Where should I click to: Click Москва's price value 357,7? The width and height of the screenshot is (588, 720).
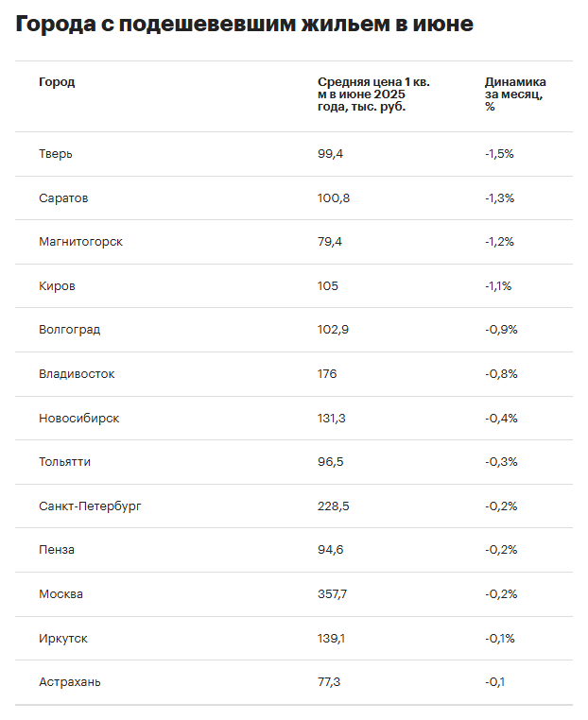pyautogui.click(x=334, y=594)
